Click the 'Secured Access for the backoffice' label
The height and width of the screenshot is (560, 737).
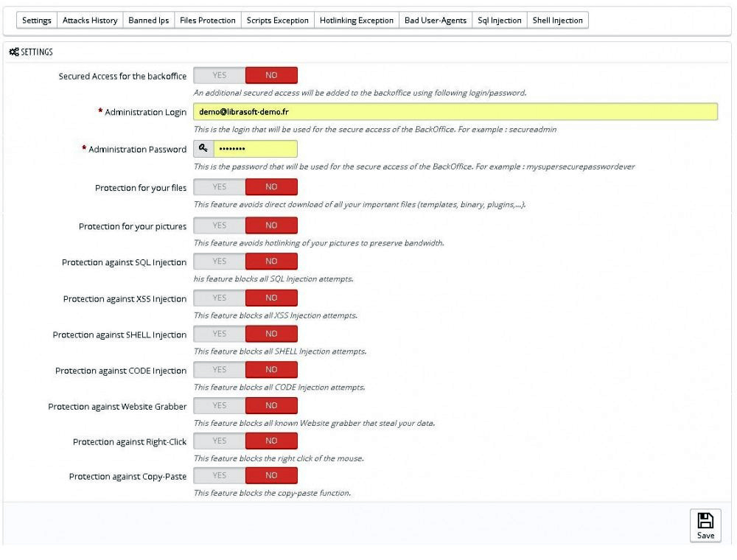click(122, 76)
